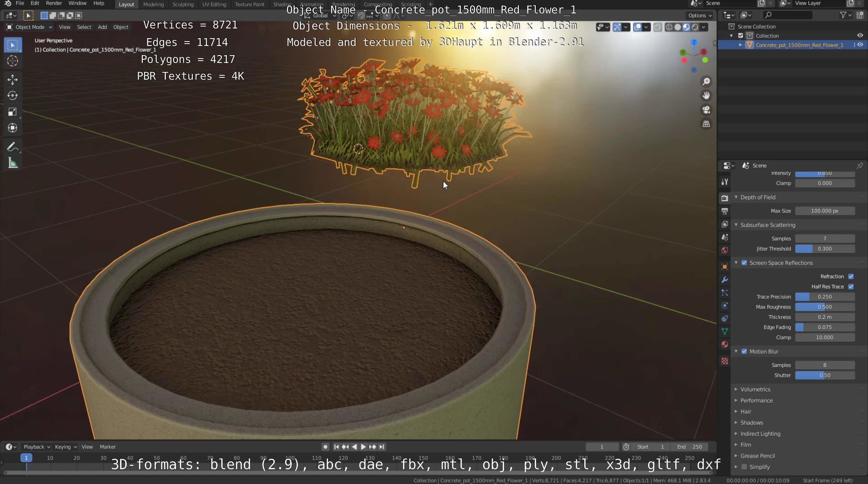Image resolution: width=868 pixels, height=484 pixels.
Task: Disable the Screen Space Reflections checkbox
Action: 744,263
